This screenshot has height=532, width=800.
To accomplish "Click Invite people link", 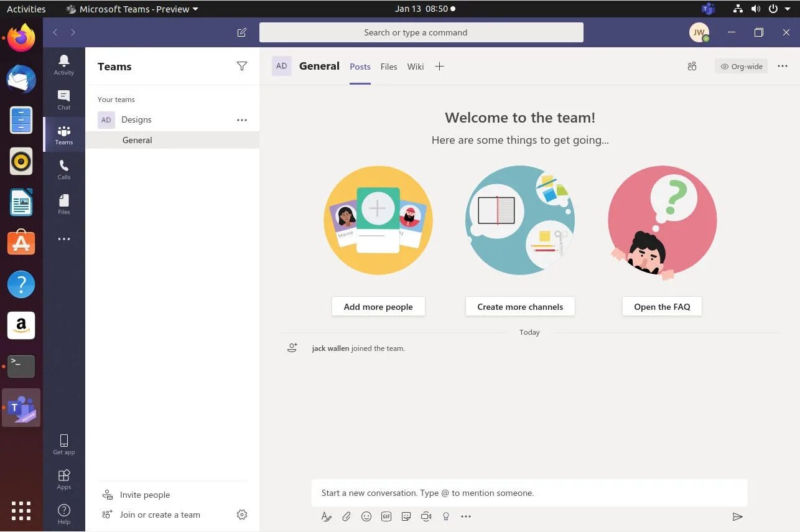I will point(145,495).
